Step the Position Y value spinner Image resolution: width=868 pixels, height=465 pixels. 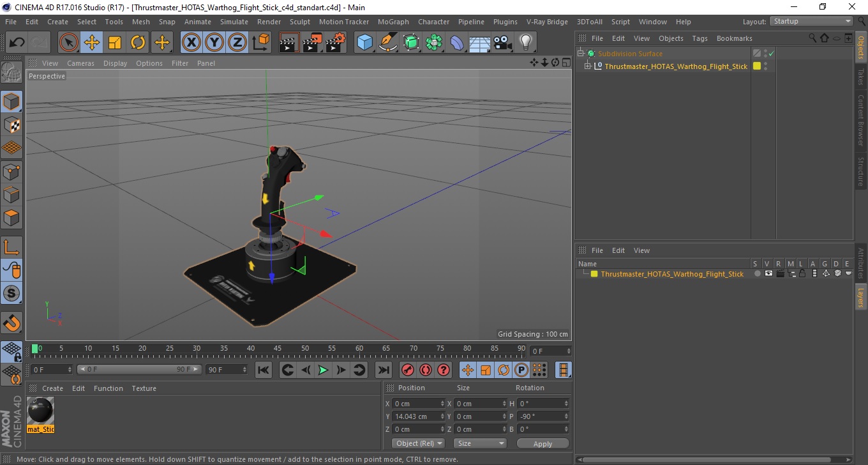[x=442, y=416]
